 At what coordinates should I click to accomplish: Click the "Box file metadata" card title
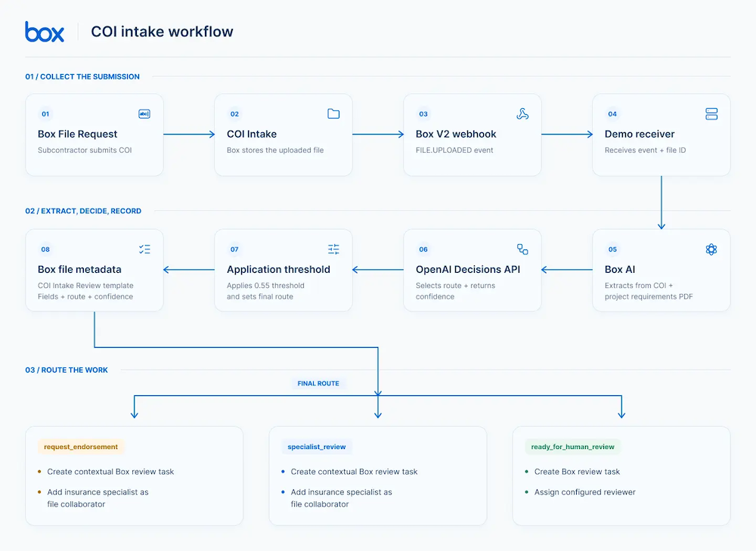pos(79,270)
